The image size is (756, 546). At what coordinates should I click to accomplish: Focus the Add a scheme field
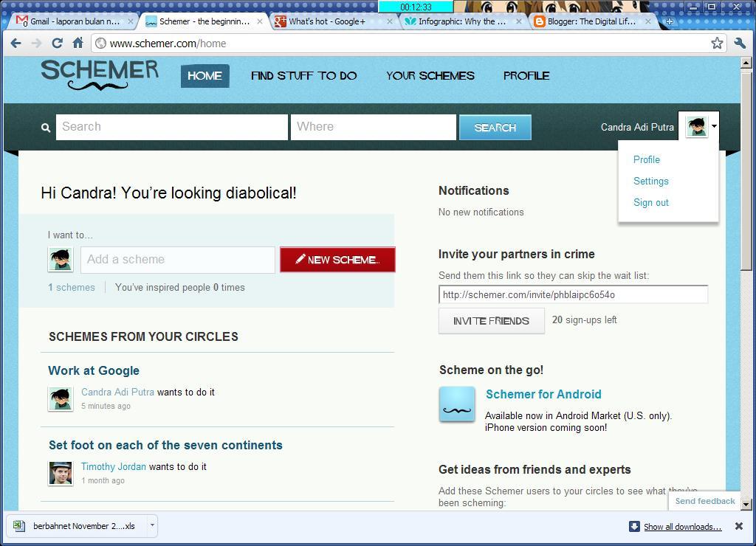pyautogui.click(x=178, y=260)
